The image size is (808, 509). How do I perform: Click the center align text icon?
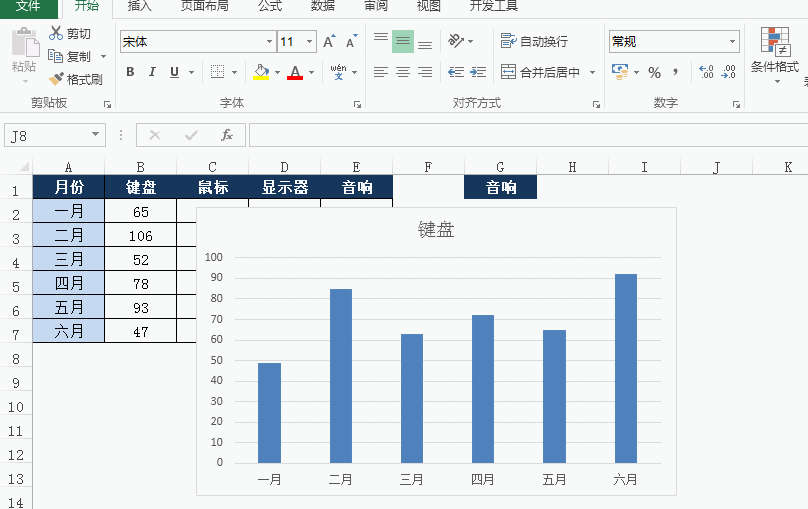[403, 72]
